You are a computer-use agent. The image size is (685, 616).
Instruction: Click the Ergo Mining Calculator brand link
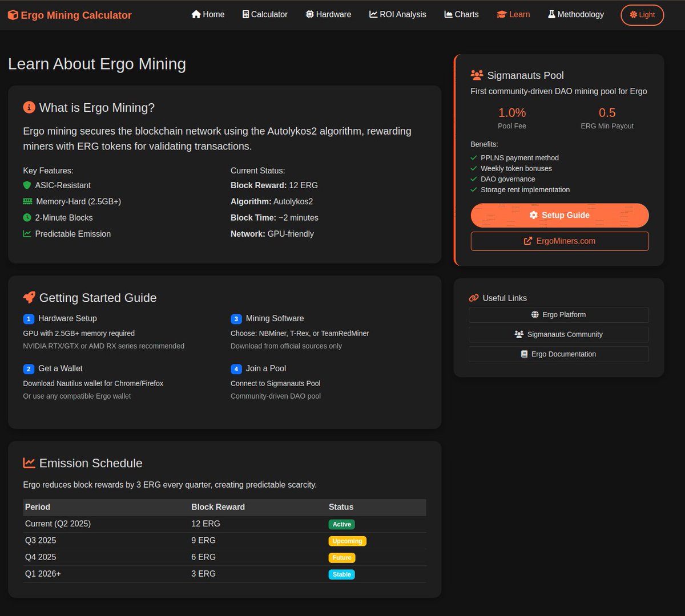(70, 15)
